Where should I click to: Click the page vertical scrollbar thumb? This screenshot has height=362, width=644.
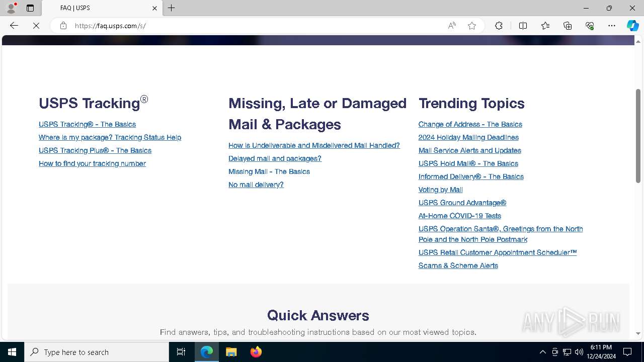638,136
